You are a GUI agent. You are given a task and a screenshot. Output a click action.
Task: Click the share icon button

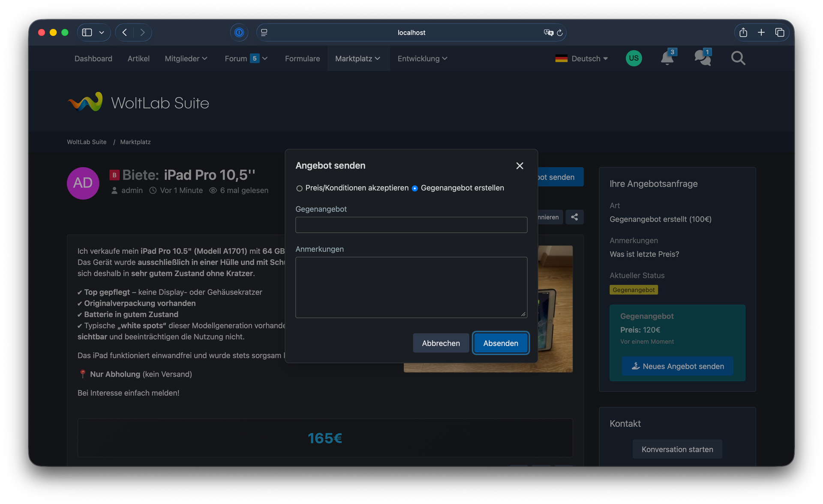(x=574, y=217)
